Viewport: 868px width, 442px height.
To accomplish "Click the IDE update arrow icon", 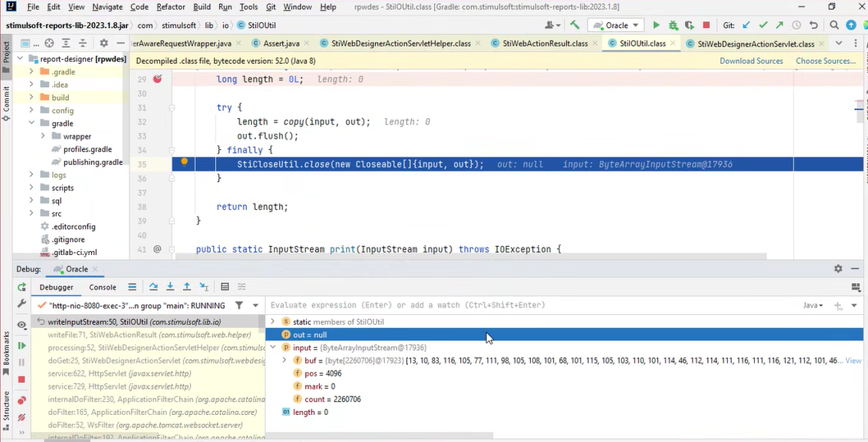I will click(x=851, y=25).
